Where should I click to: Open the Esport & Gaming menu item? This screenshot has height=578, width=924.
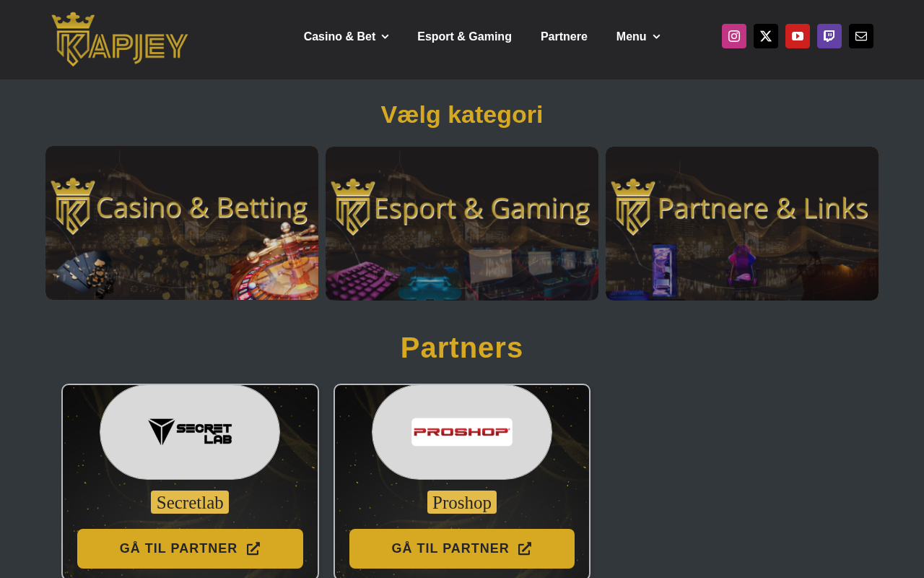coord(464,37)
